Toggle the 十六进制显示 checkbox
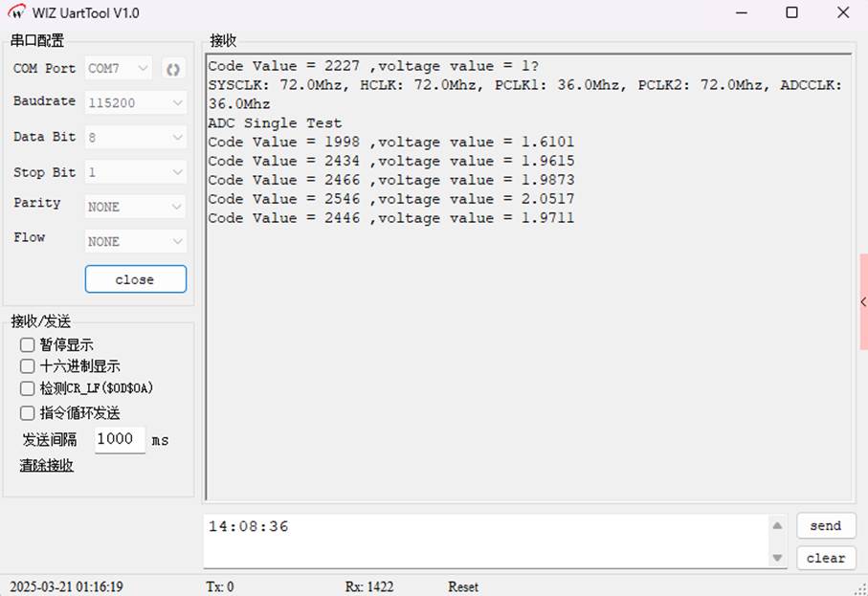 coord(27,366)
